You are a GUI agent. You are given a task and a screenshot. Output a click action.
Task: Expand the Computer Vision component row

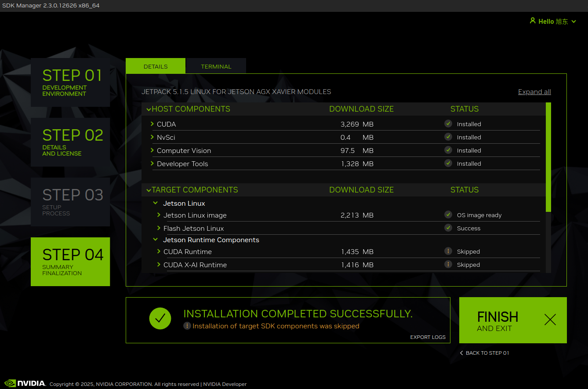[x=152, y=150]
